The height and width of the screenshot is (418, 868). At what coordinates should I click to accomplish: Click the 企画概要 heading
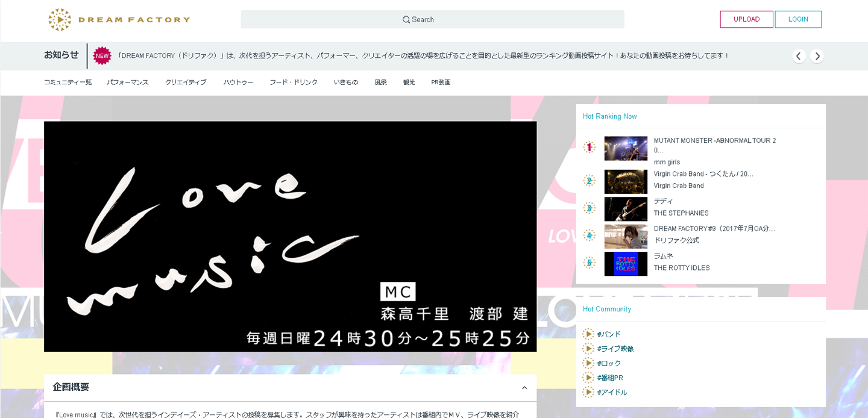coord(71,387)
